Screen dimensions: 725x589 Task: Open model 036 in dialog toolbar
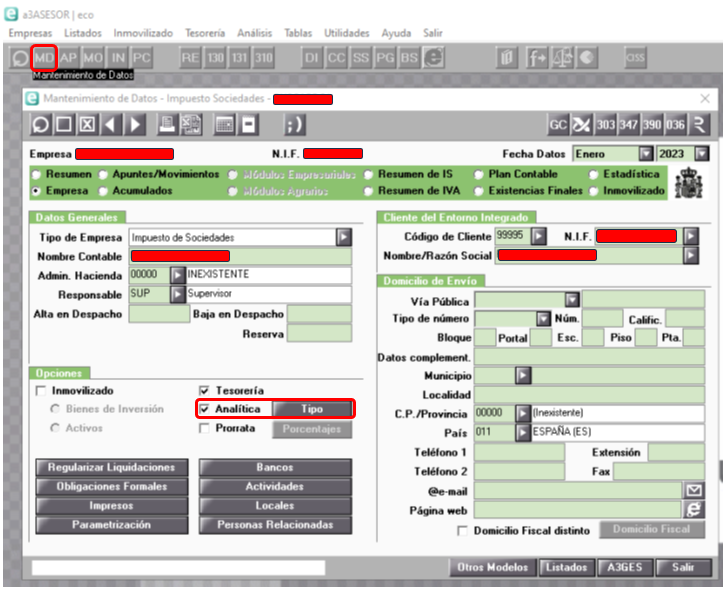[675, 125]
